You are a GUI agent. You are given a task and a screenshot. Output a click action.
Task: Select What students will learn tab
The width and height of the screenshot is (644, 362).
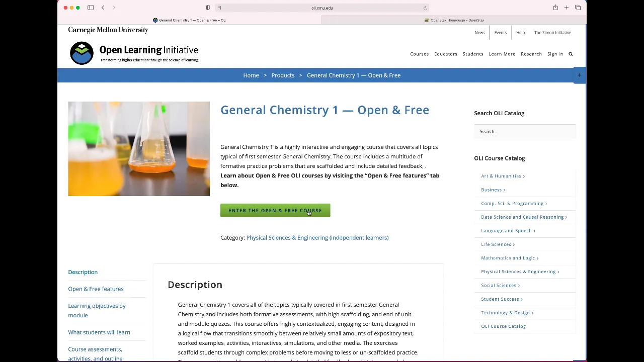pyautogui.click(x=99, y=332)
